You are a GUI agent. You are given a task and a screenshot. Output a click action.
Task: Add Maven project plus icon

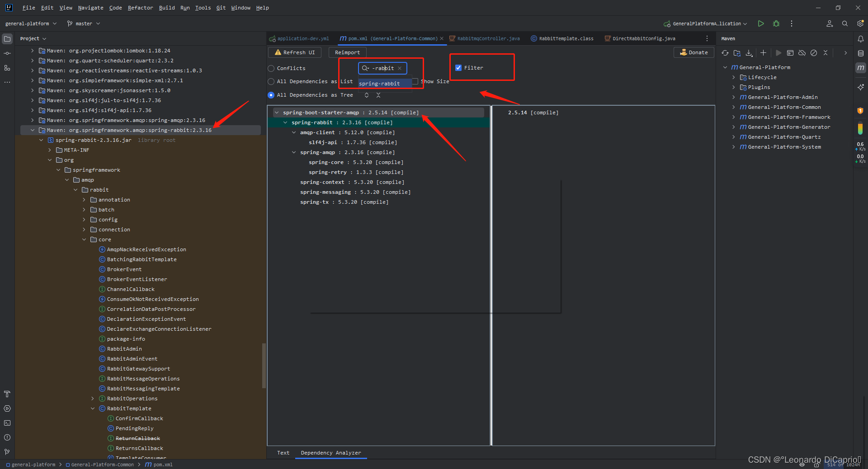click(763, 53)
